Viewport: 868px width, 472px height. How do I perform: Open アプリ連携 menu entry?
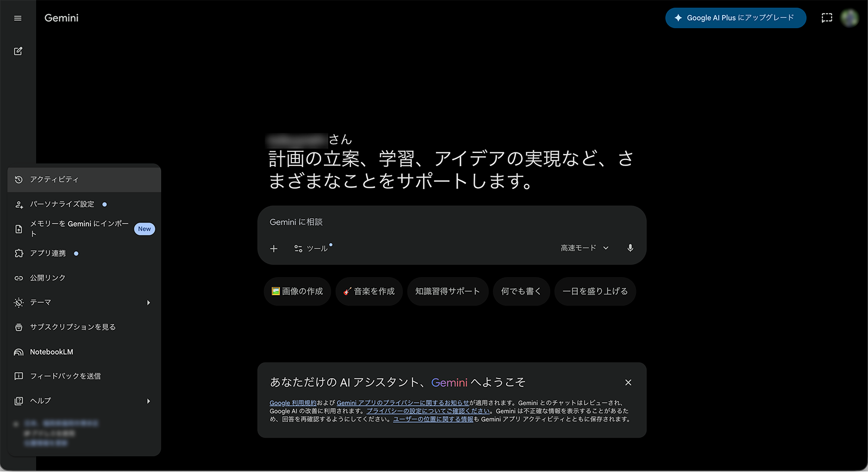(x=84, y=253)
